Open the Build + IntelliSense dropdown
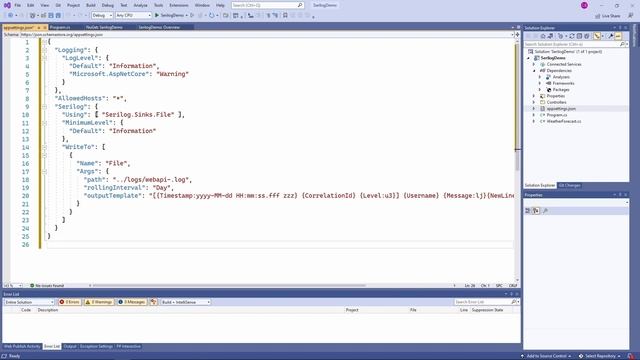640x360 pixels. pos(185,302)
